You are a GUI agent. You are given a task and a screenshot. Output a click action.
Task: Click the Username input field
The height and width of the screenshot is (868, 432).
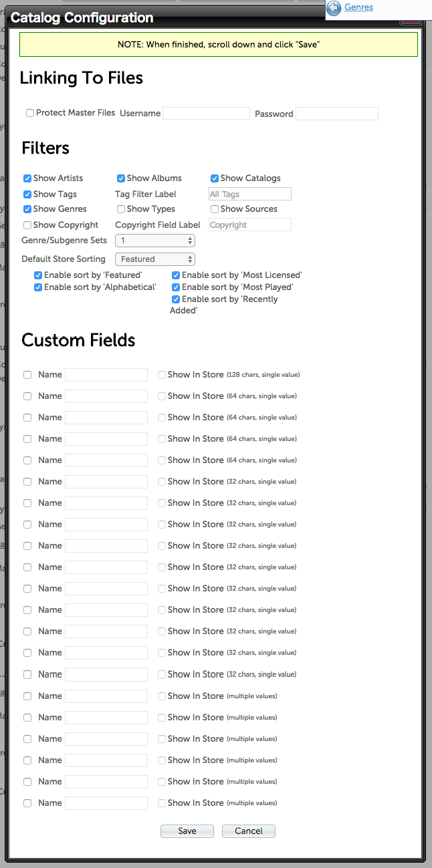[x=206, y=114]
